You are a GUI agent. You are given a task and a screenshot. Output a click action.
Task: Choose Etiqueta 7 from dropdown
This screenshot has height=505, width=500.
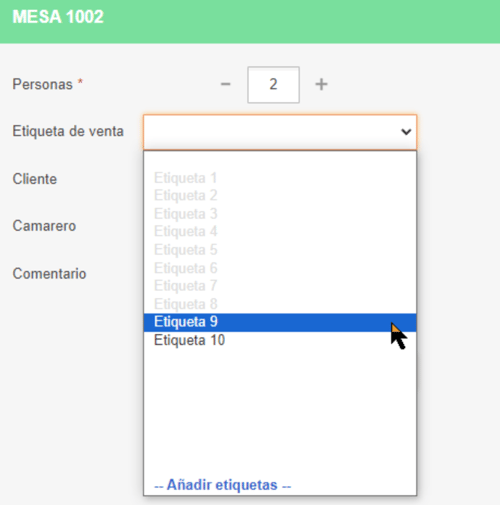coord(280,286)
